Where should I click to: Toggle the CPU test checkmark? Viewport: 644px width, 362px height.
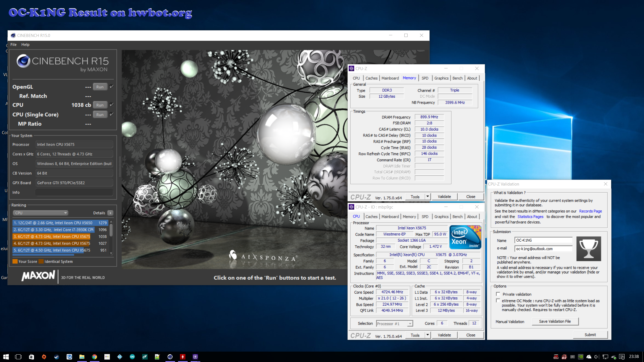coord(111,105)
